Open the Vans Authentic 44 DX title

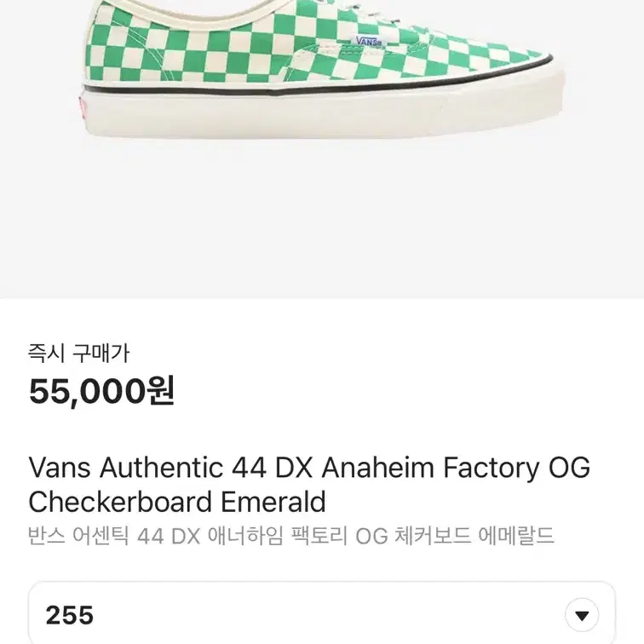point(171,468)
